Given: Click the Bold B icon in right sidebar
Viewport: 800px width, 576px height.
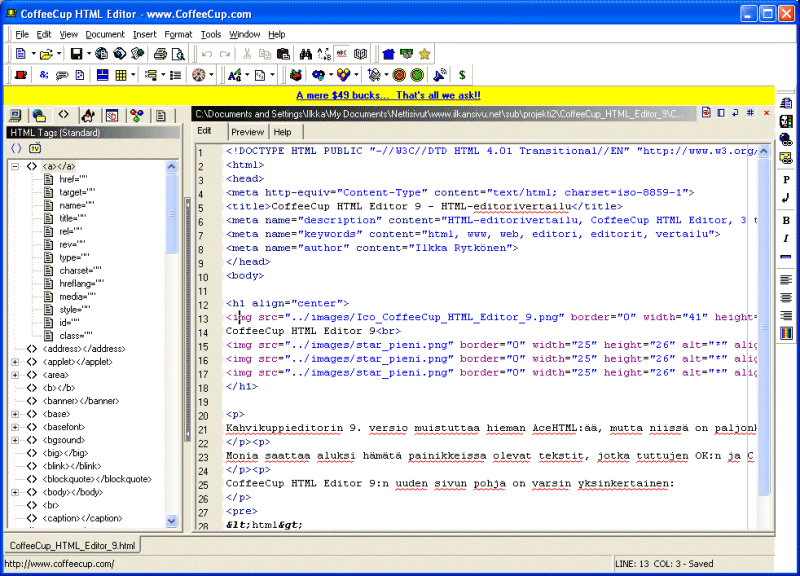Looking at the screenshot, I should tap(786, 220).
